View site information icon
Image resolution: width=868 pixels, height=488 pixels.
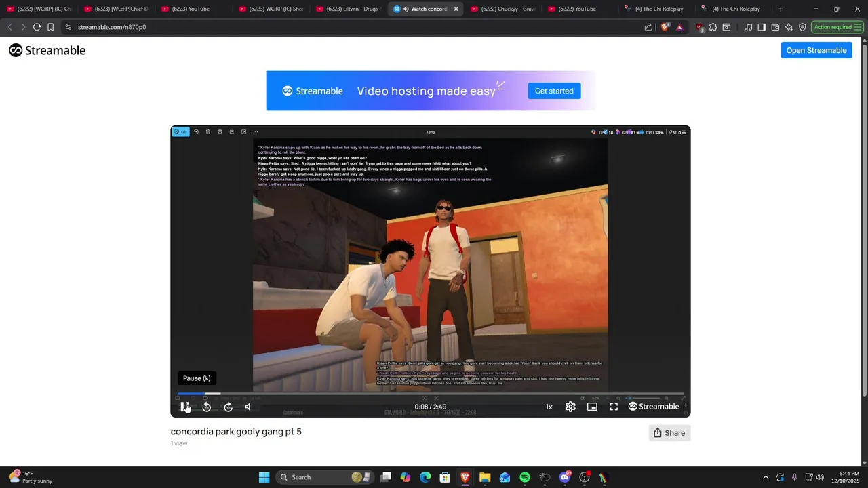(x=68, y=27)
